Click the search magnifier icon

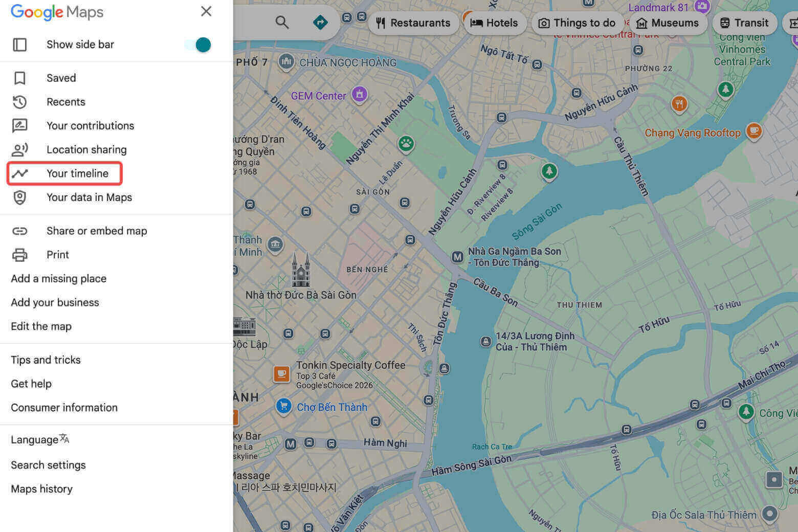pos(282,22)
